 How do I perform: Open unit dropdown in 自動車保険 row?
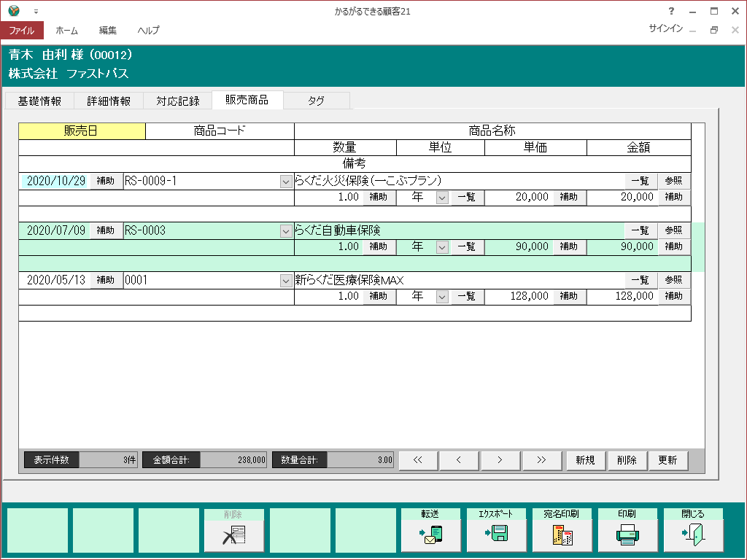(x=442, y=247)
